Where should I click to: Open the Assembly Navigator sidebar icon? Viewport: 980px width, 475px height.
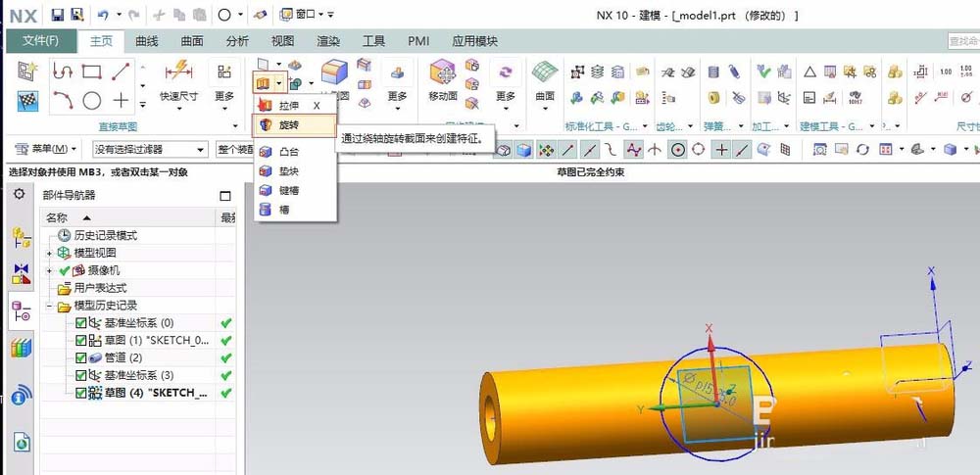point(22,237)
